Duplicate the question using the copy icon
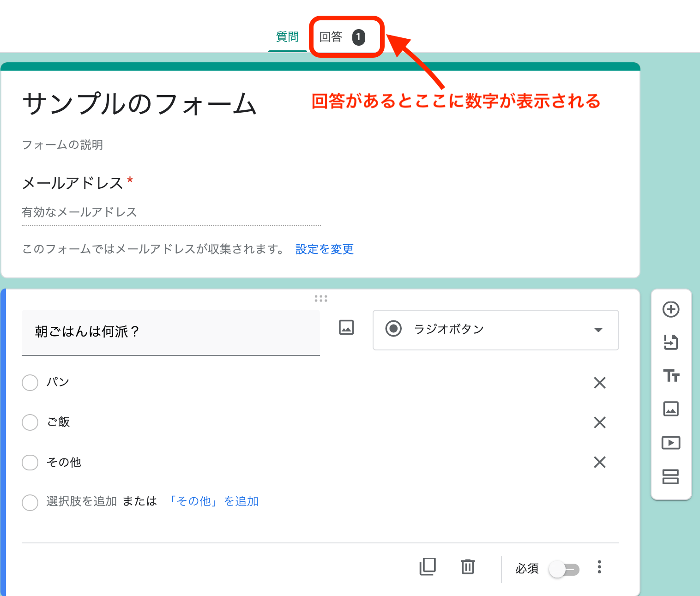700x596 pixels. pyautogui.click(x=428, y=567)
